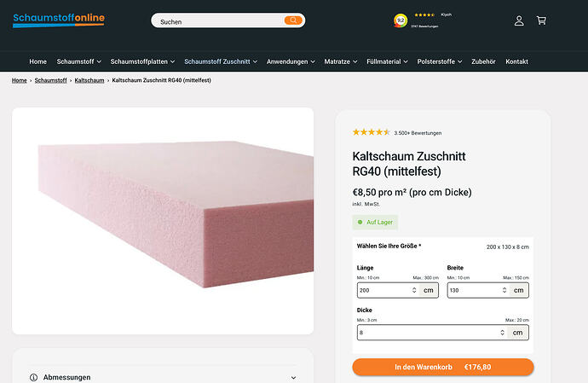Click the pink foam product image
Image resolution: width=588 pixels, height=383 pixels.
[163, 220]
